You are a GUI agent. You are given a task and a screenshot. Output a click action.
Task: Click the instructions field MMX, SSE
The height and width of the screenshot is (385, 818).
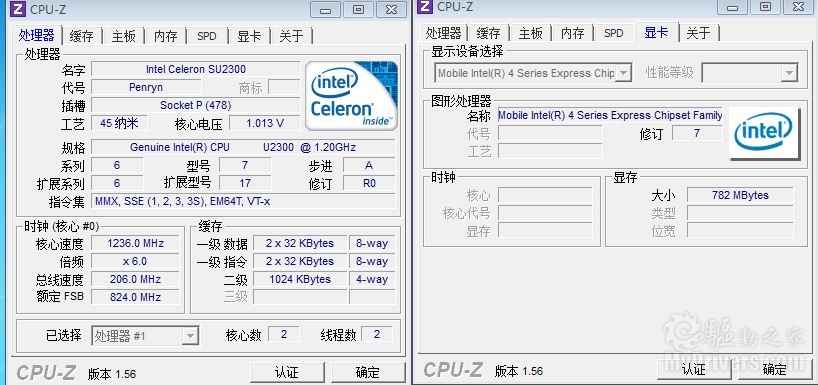[243, 201]
